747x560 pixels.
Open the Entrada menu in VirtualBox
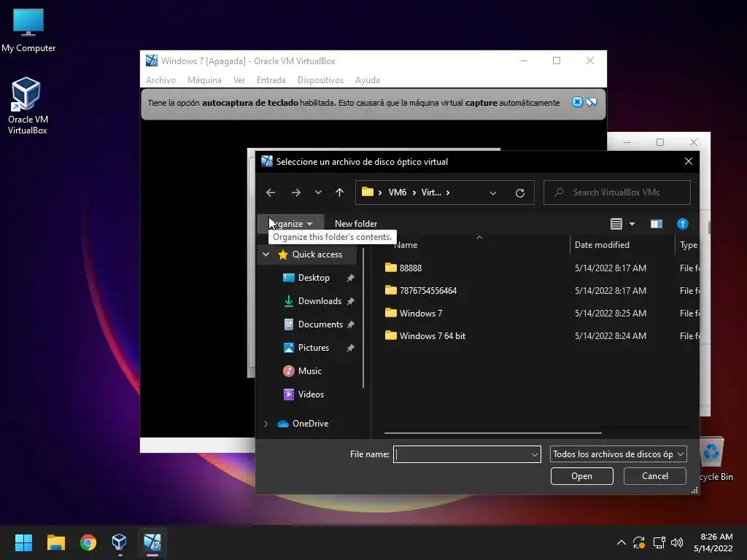pyautogui.click(x=271, y=80)
